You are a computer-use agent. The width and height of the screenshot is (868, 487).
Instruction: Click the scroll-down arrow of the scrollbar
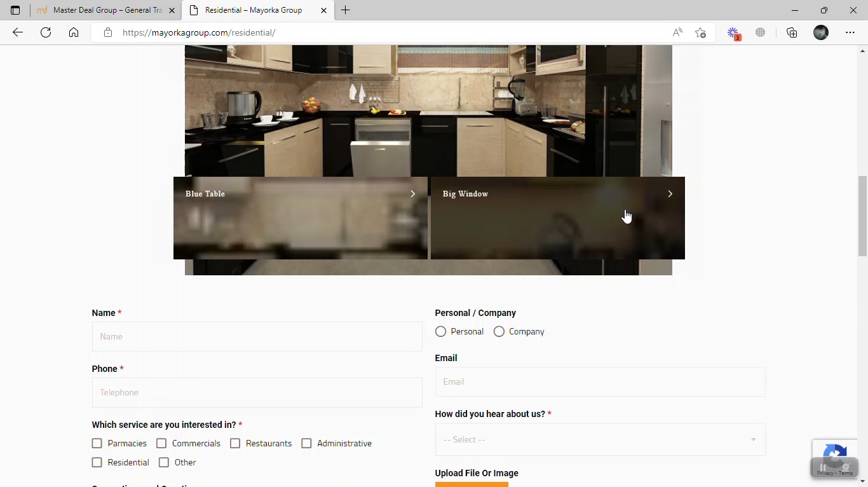pos(863,482)
